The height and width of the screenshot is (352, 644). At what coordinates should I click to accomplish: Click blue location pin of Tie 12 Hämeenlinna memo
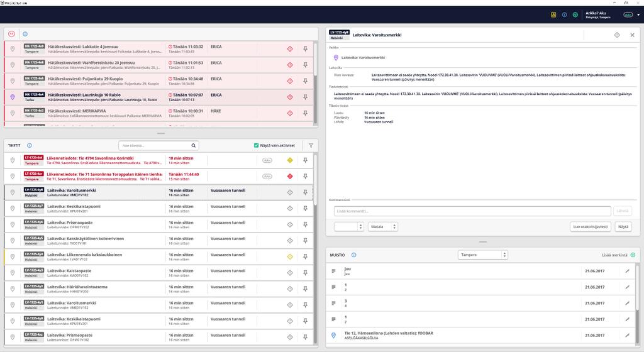pos(333,335)
